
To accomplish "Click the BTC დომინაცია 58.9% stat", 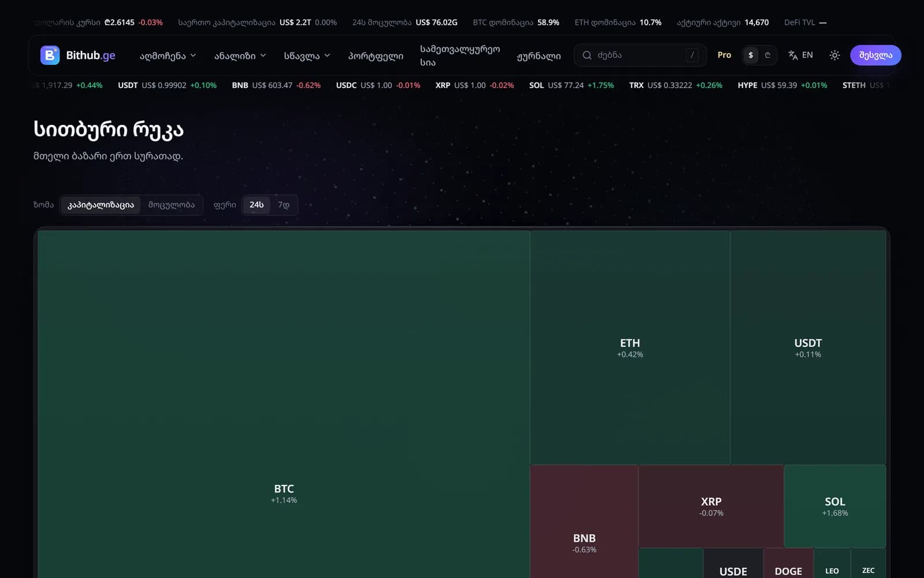I will (516, 23).
